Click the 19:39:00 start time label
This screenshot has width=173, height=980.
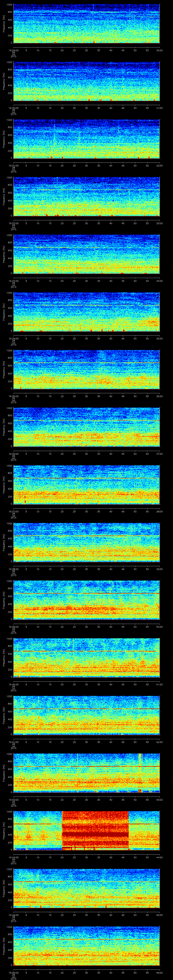(13, 627)
